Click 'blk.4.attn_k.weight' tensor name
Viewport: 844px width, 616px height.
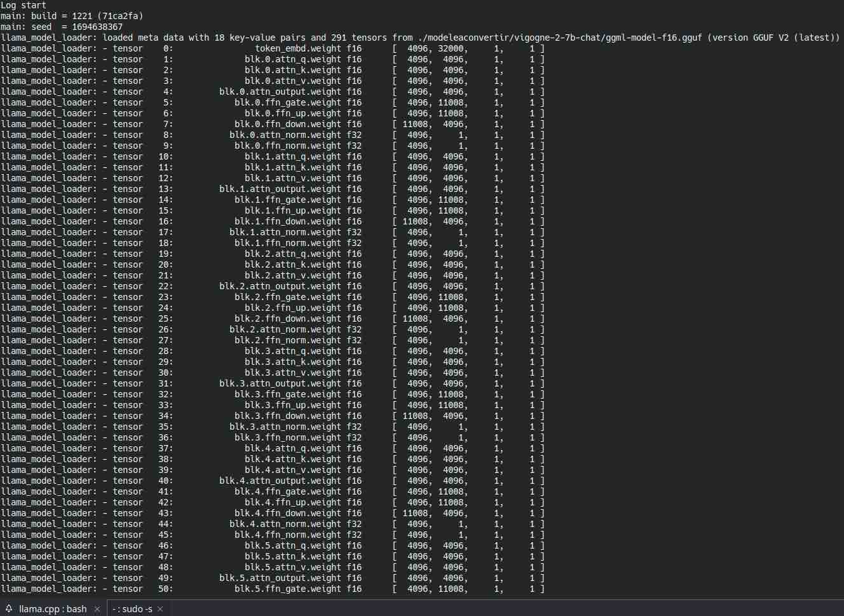click(x=294, y=459)
